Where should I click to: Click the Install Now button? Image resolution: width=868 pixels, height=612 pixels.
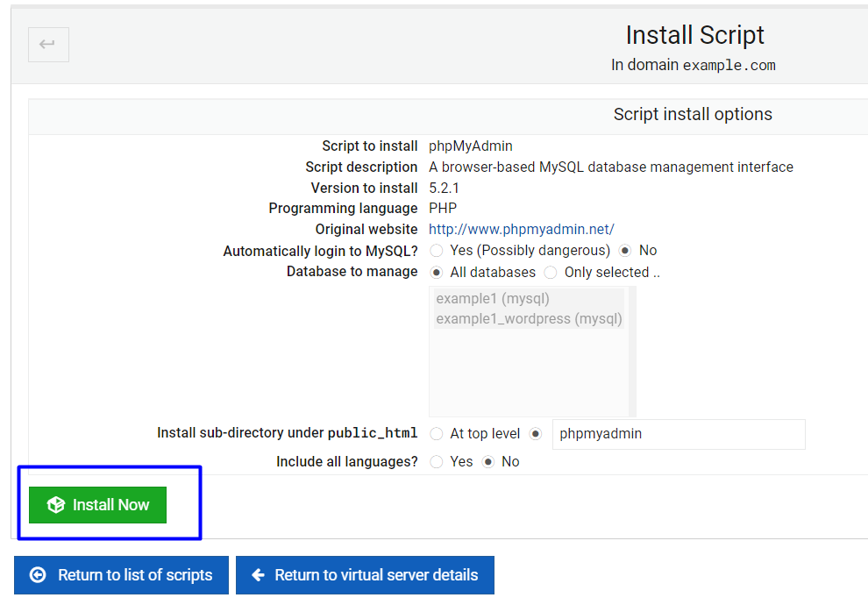97,505
